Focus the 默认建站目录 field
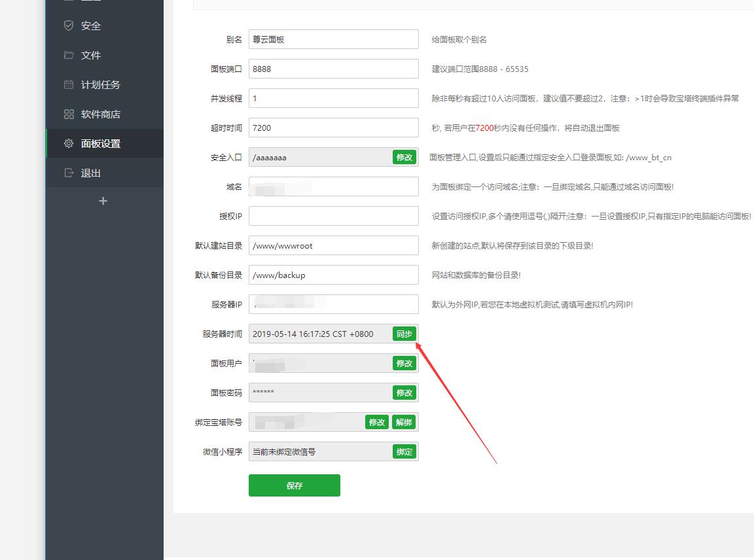 point(334,245)
